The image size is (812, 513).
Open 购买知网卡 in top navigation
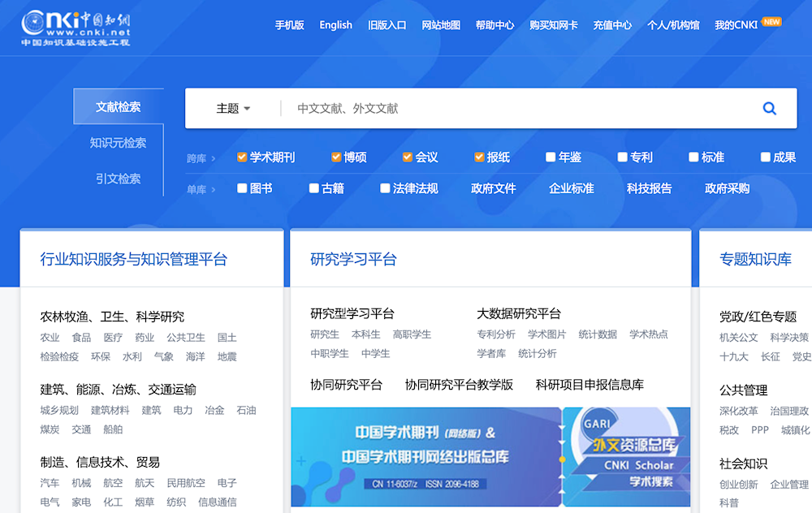pyautogui.click(x=554, y=25)
